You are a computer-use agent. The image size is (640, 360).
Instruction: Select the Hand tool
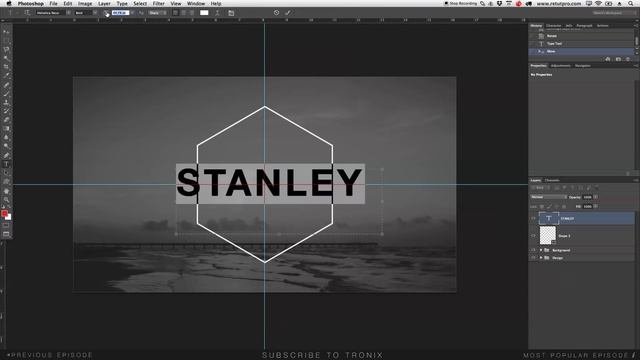[x=6, y=191]
